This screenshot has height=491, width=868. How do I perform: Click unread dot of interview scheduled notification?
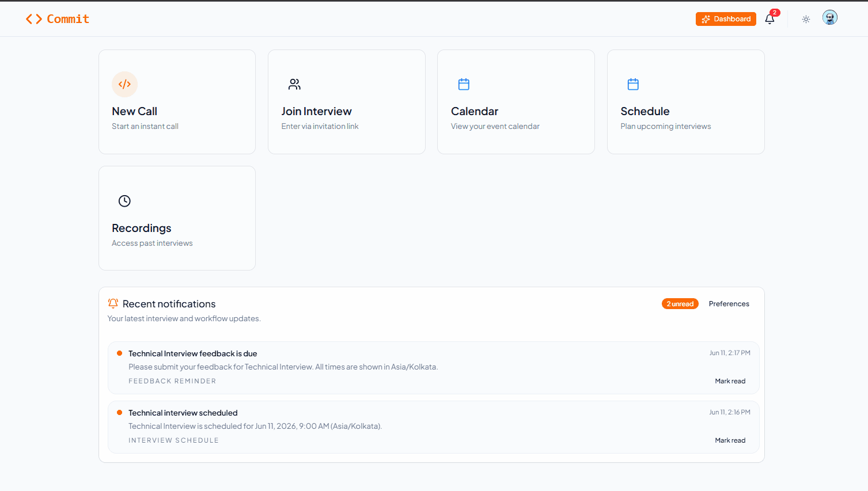tap(119, 413)
